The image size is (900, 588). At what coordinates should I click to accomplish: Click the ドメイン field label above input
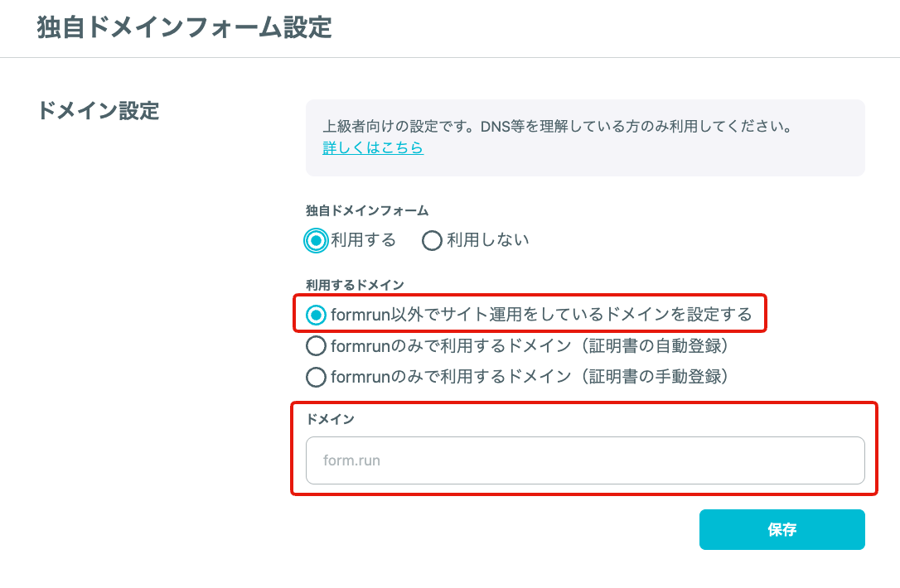[330, 419]
